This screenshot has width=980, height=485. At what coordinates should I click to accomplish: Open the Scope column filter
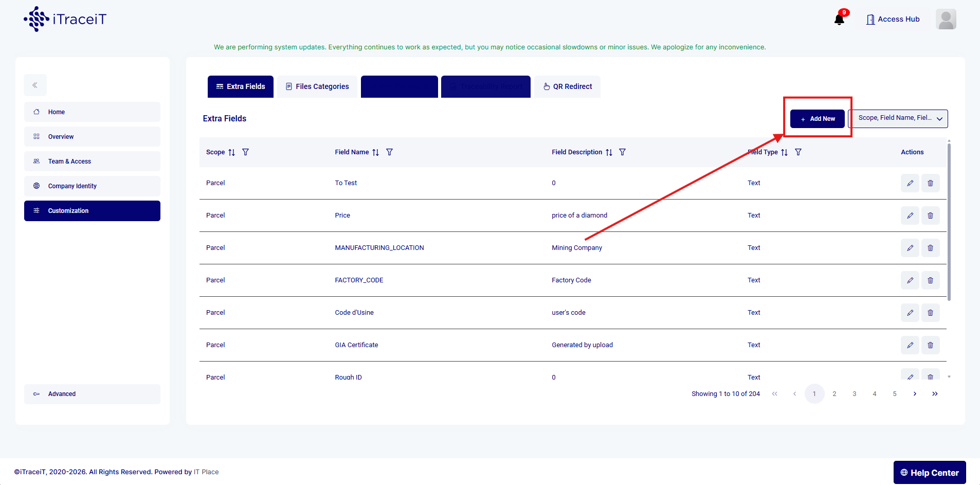coord(245,152)
